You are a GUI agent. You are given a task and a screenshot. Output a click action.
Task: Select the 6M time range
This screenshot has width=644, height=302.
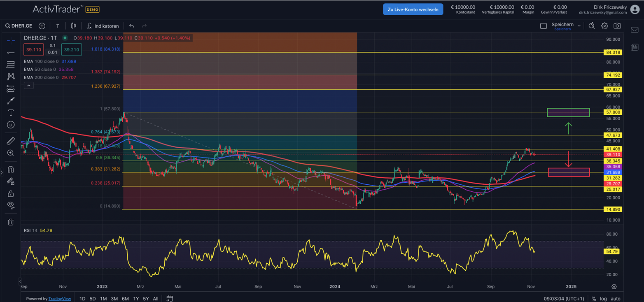pos(125,299)
